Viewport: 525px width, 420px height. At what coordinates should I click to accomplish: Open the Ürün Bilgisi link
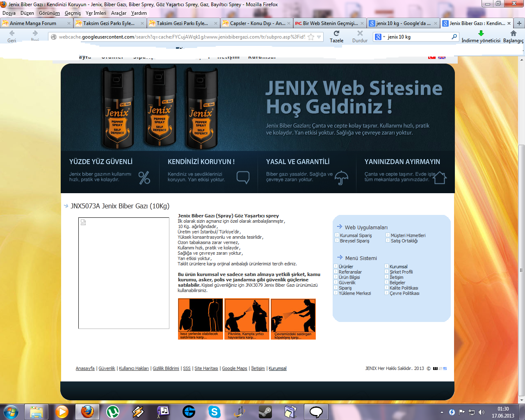(349, 277)
